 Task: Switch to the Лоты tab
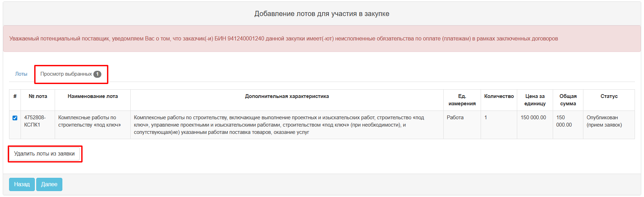pyautogui.click(x=21, y=74)
